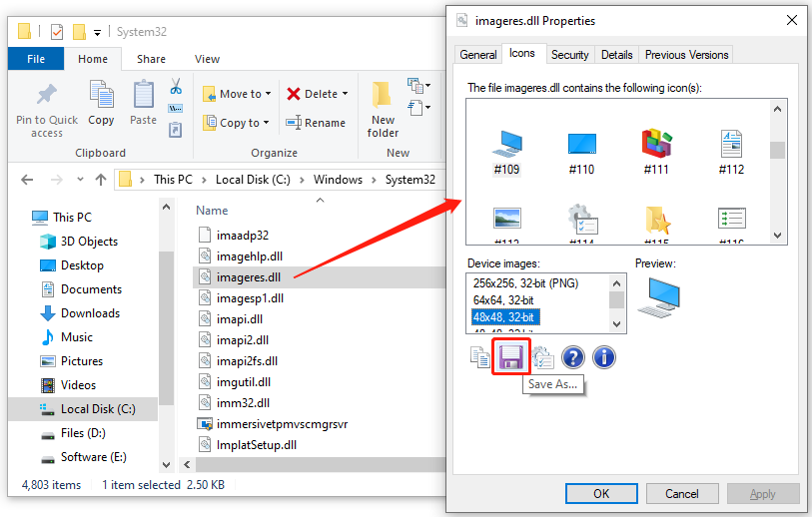Switch to the General tab in Properties
Viewport: 812px width, 517px height.
478,55
